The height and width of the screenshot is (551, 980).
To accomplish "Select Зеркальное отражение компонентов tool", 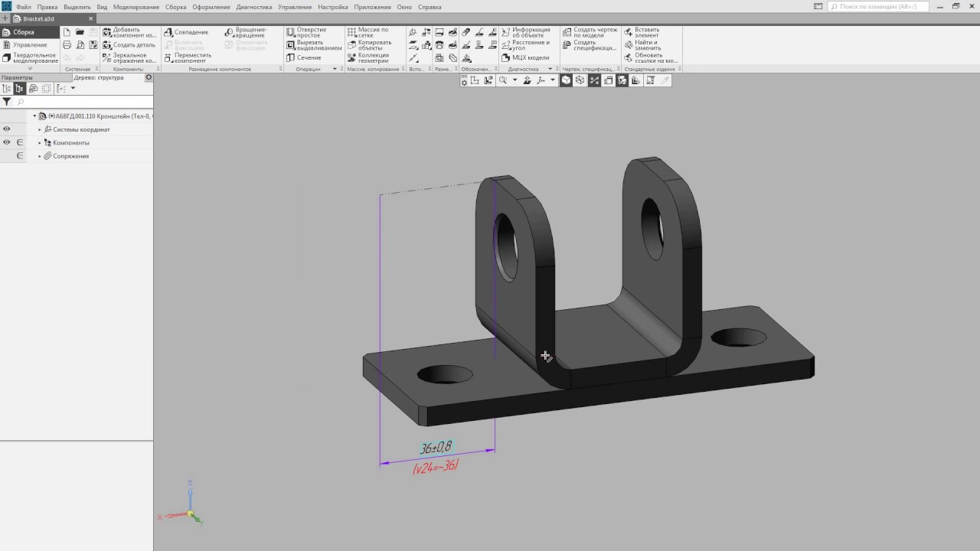I will click(129, 58).
